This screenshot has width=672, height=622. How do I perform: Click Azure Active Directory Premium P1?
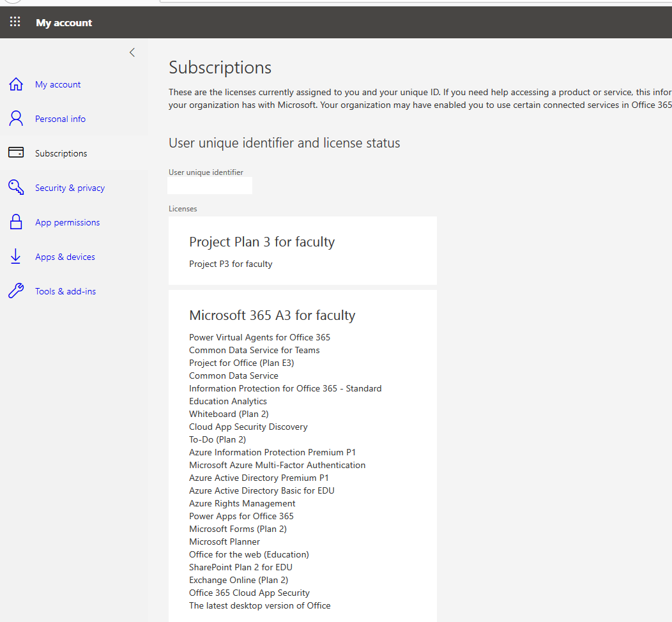pyautogui.click(x=259, y=478)
